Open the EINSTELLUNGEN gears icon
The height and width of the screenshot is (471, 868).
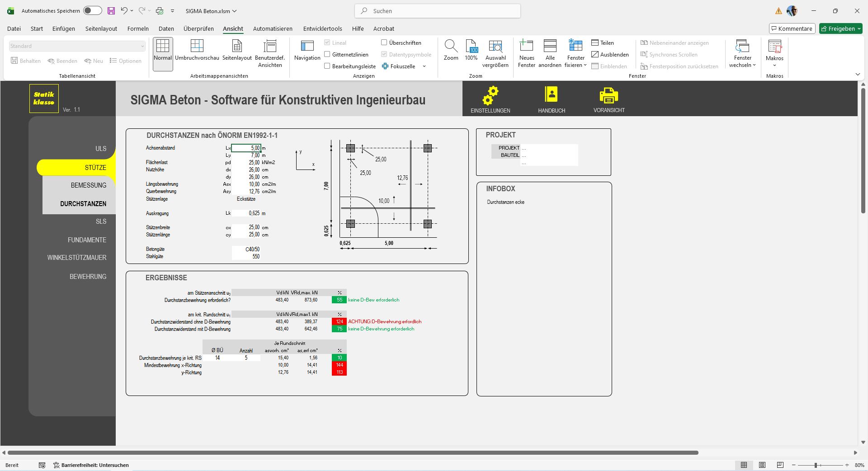tap(490, 95)
